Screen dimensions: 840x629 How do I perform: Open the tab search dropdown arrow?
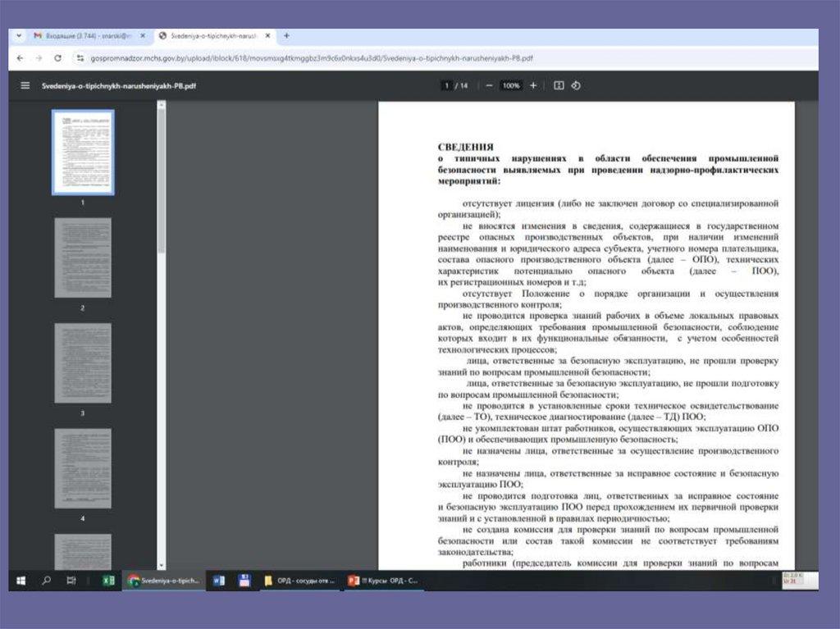tap(20, 36)
